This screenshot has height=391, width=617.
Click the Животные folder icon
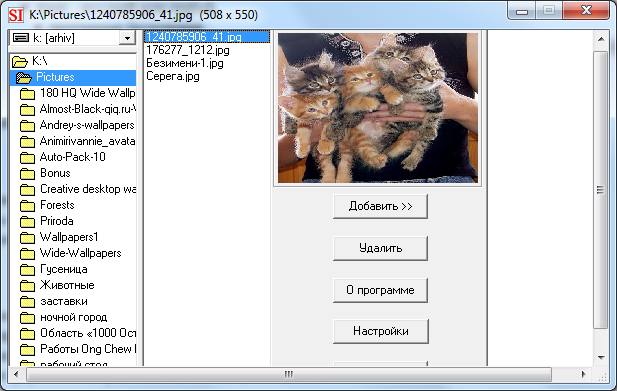[x=27, y=286]
